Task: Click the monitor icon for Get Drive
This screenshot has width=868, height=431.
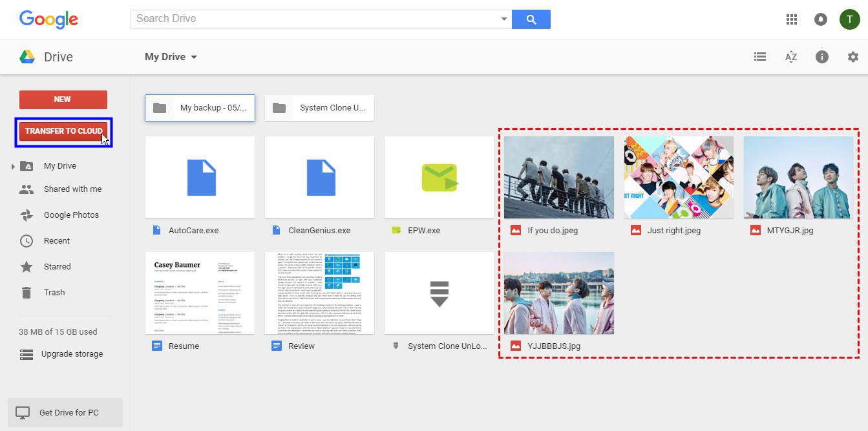Action: pyautogui.click(x=23, y=412)
